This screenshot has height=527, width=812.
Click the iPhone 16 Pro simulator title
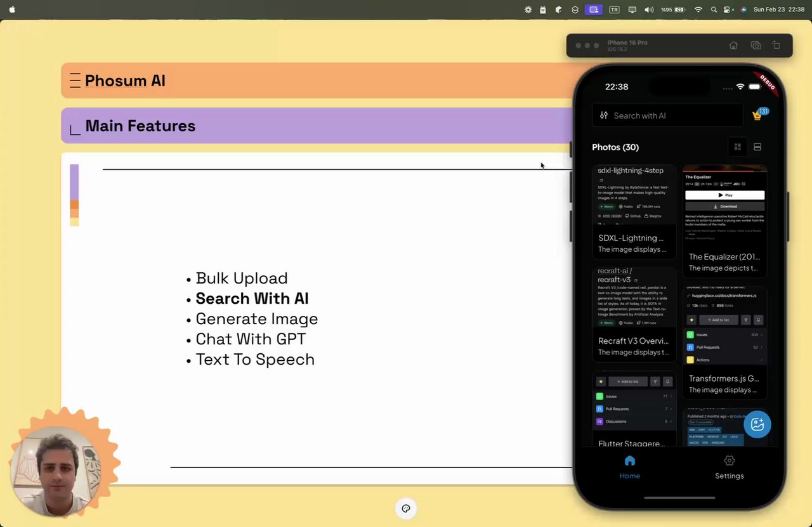[x=627, y=42]
